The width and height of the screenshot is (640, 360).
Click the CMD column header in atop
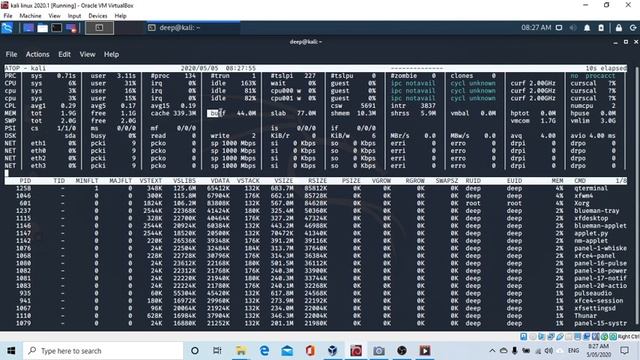coord(580,181)
